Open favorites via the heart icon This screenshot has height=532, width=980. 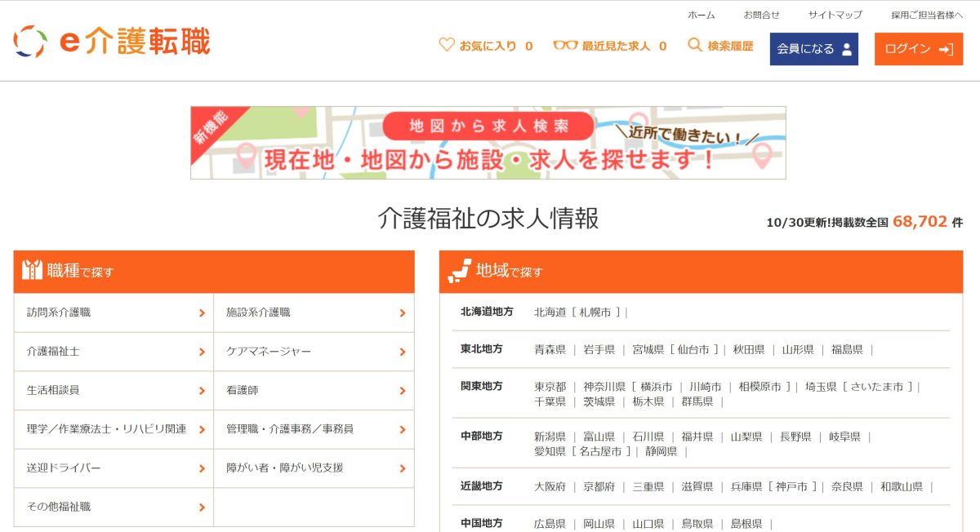coord(446,45)
